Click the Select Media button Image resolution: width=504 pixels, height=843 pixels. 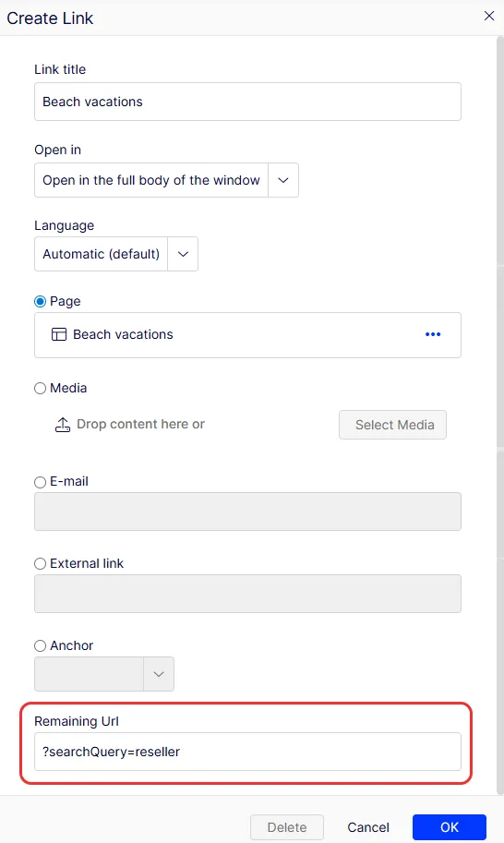pyautogui.click(x=393, y=425)
